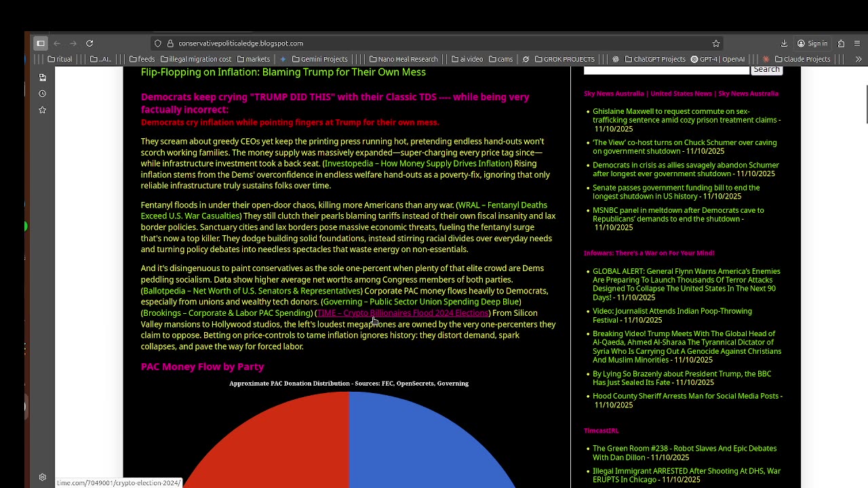Reload the current page
This screenshot has height=488, width=868.
point(90,43)
